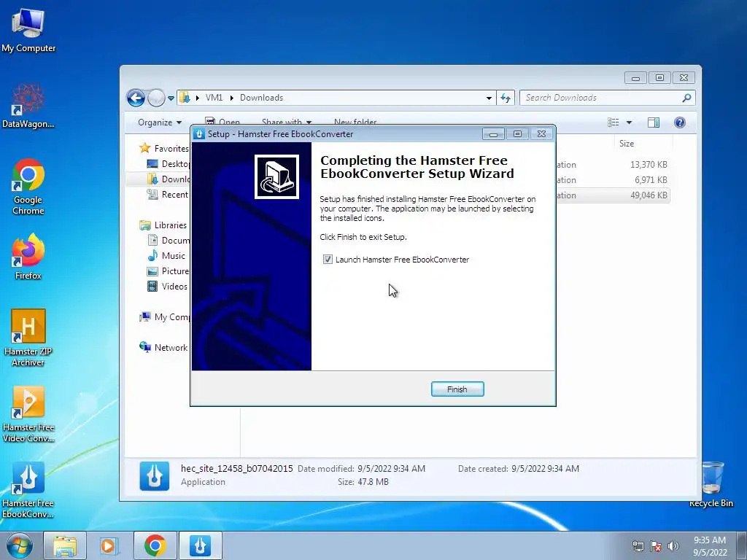Image resolution: width=747 pixels, height=560 pixels.
Task: Open Hamster Free EbookConverter desktop shortcut
Action: click(28, 489)
